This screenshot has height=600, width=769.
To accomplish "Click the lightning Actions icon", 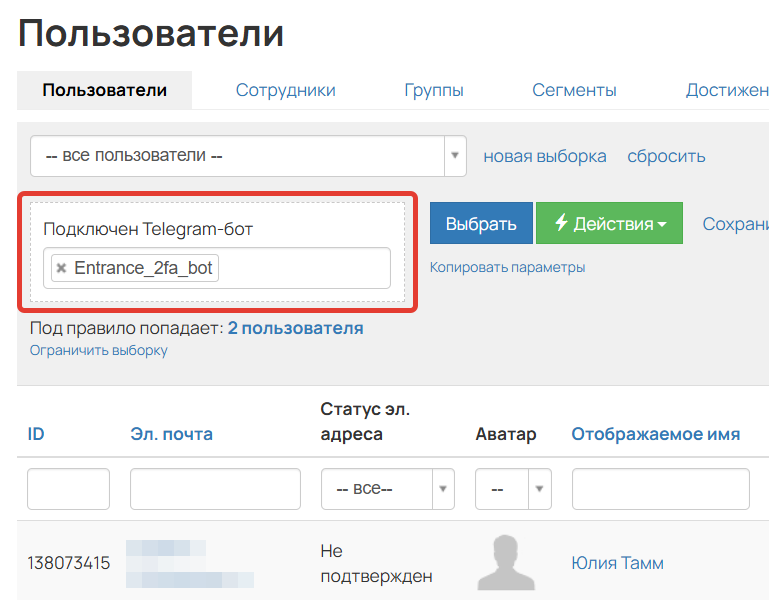I will [561, 222].
